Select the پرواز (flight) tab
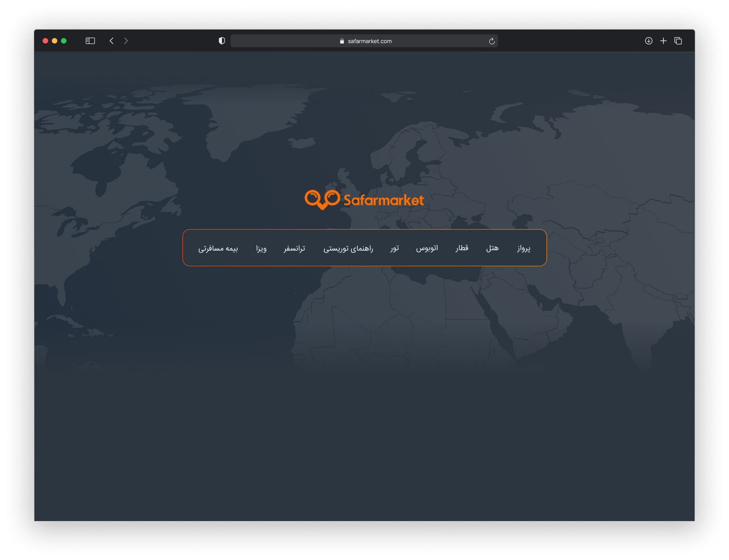 click(x=524, y=248)
